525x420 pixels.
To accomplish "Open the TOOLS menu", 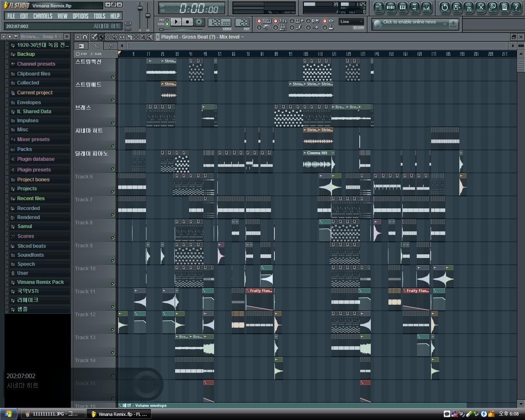I will [99, 16].
